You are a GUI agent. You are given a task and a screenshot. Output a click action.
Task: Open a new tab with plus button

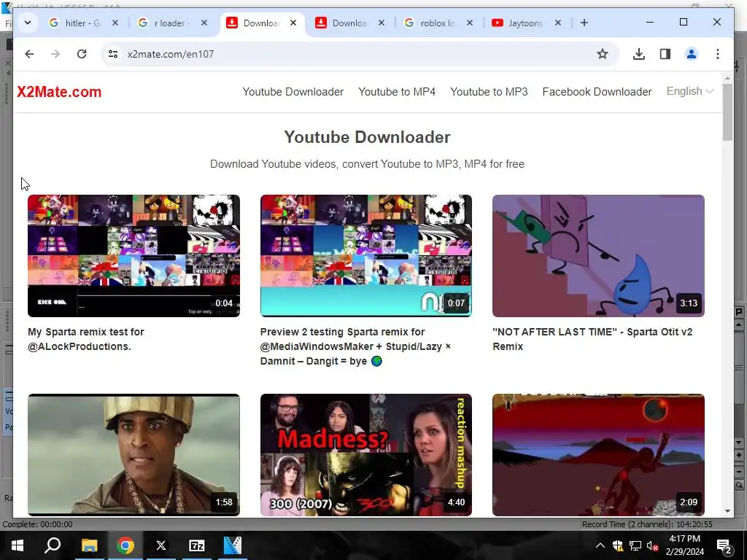584,23
